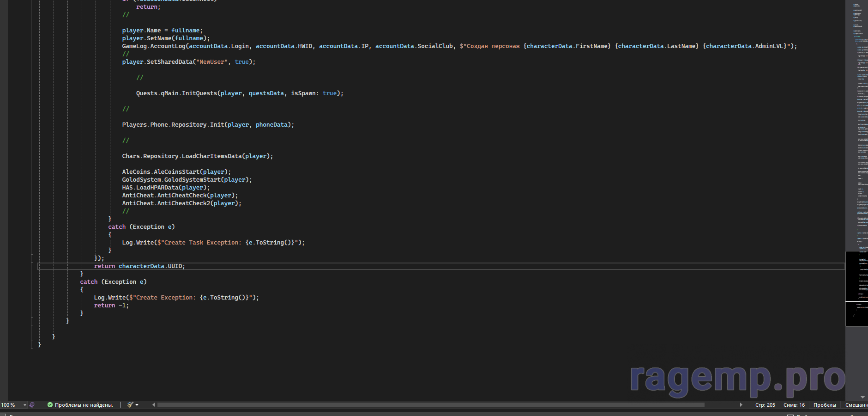868x416 pixels.
Task: Click the horizontal scrollbar right arrow
Action: [741, 405]
